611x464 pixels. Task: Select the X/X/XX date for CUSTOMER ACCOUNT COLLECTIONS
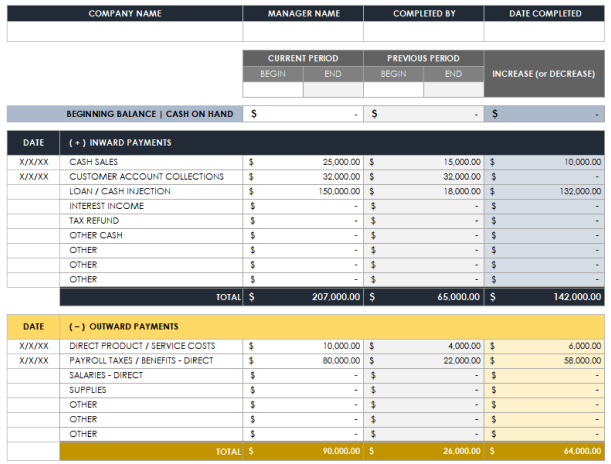click(34, 176)
